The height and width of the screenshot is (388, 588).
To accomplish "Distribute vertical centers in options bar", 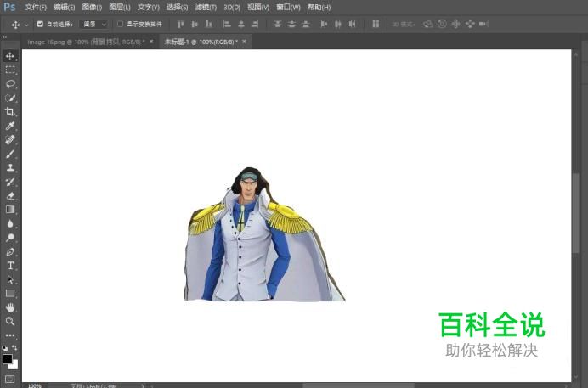I will coord(291,25).
